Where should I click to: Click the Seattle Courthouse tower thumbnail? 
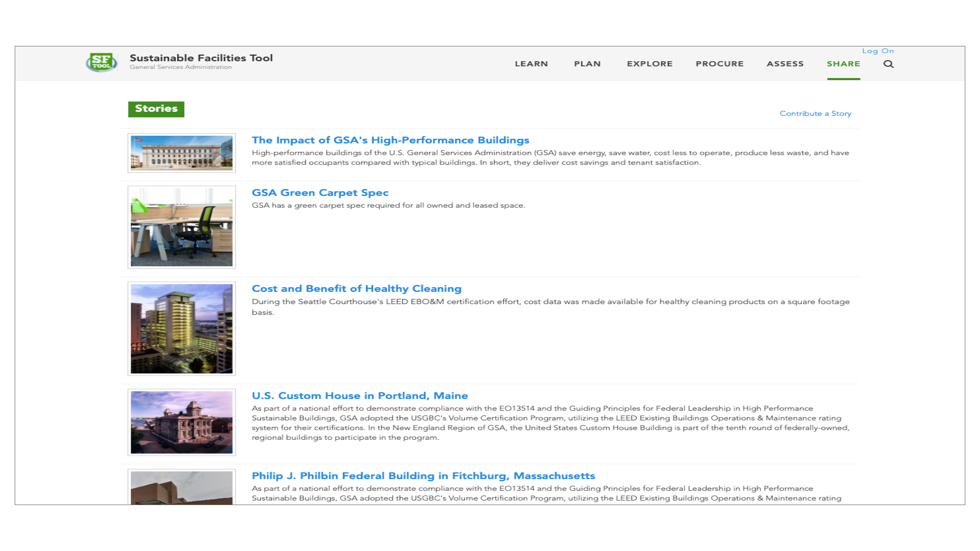pyautogui.click(x=181, y=329)
